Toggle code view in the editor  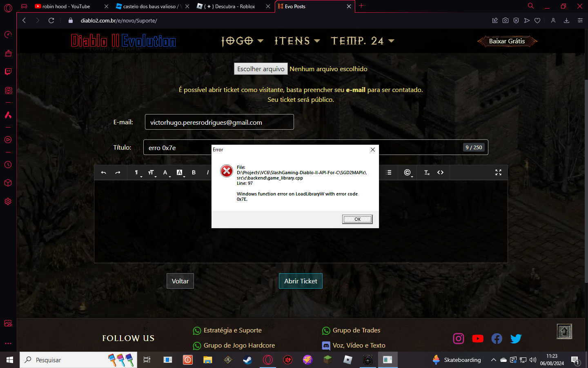point(440,173)
